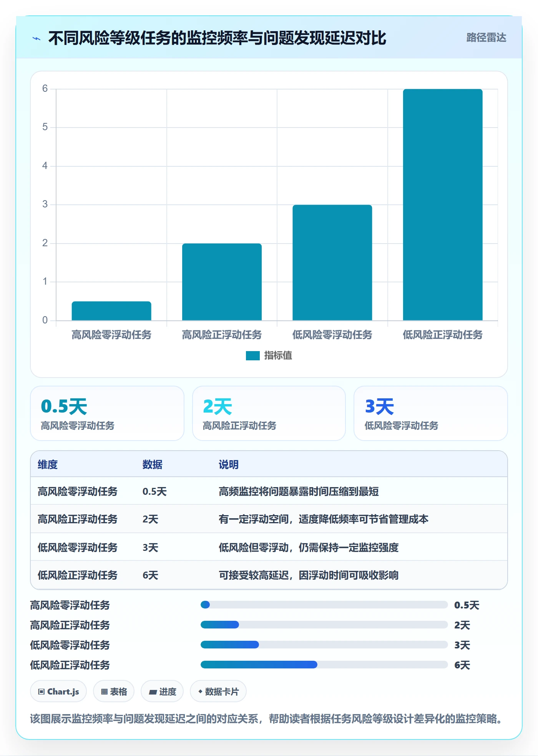538x756 pixels.
Task: Open the 2天 stat card
Action: pyautogui.click(x=269, y=413)
